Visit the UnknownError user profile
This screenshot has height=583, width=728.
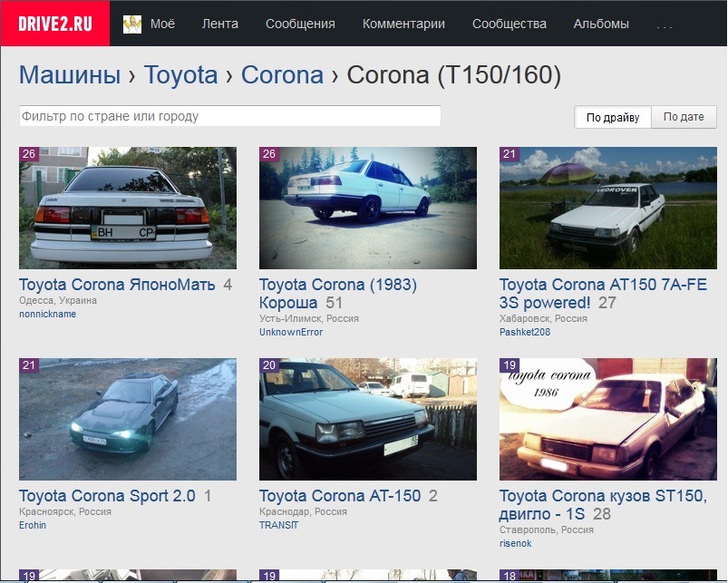coord(291,332)
